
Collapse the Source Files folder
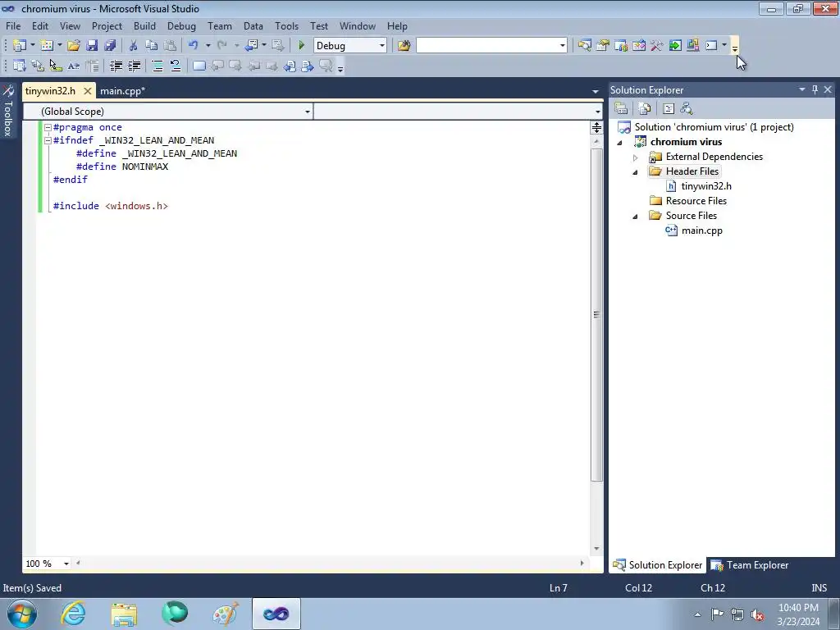pos(636,217)
